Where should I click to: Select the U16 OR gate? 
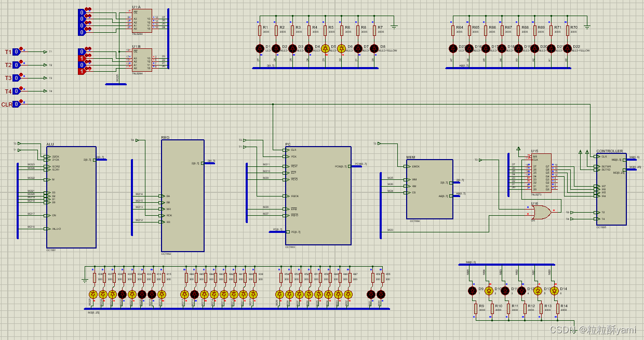[x=542, y=212]
